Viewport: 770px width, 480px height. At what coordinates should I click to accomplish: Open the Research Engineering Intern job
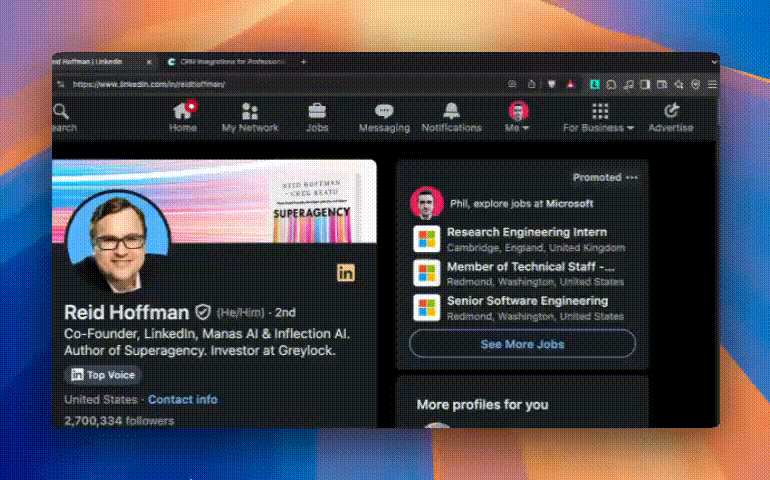tap(526, 233)
